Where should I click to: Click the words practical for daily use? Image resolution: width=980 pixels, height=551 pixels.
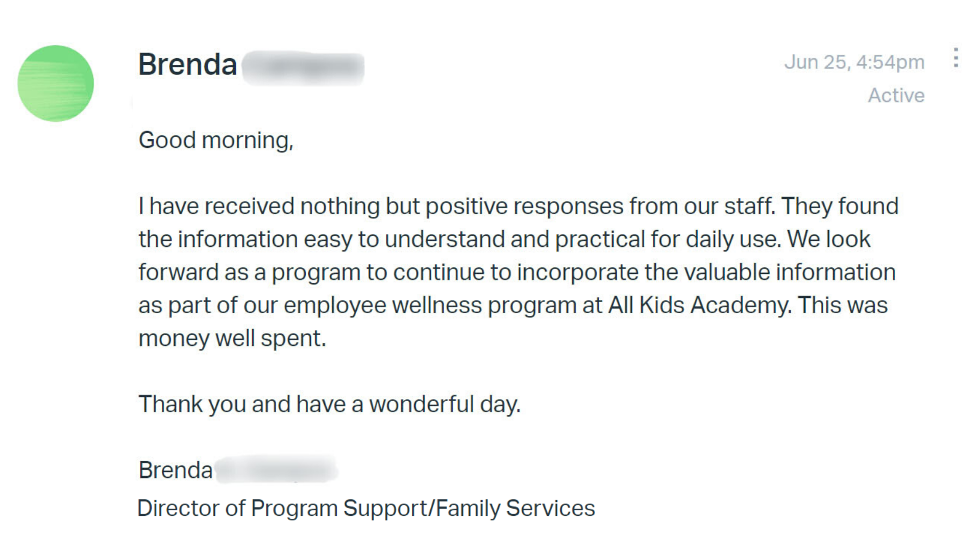coord(668,239)
